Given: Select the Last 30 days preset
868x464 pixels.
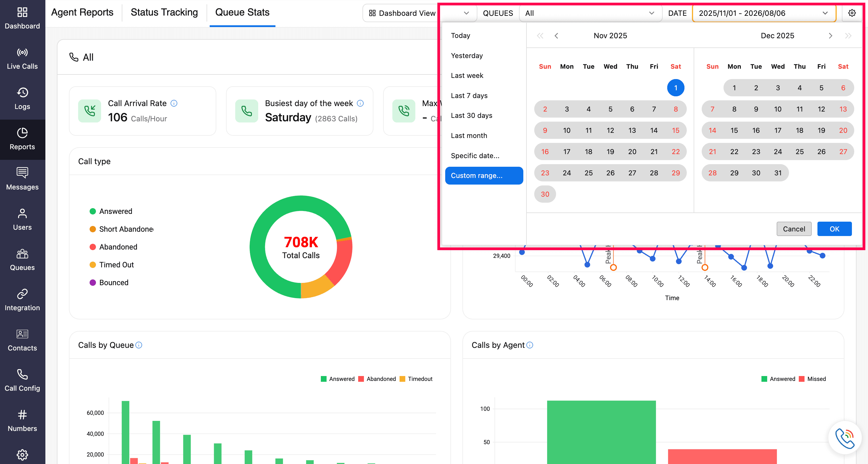Looking at the screenshot, I should [471, 115].
